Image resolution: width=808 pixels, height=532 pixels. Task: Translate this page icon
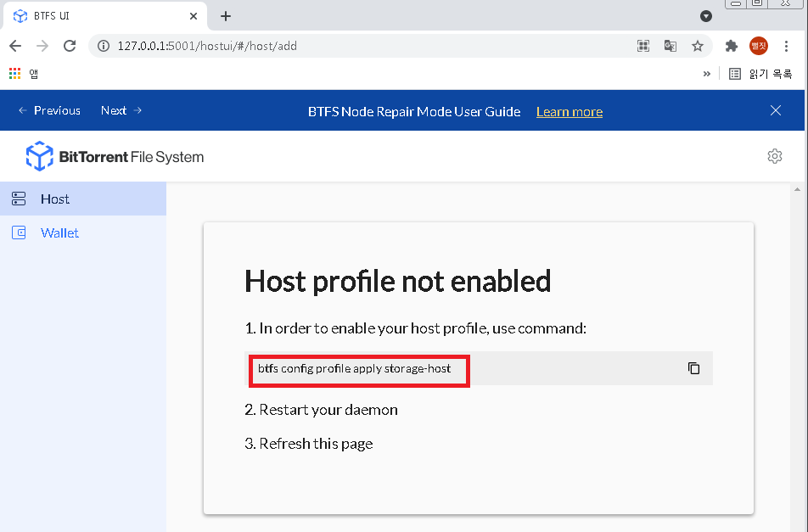(670, 46)
